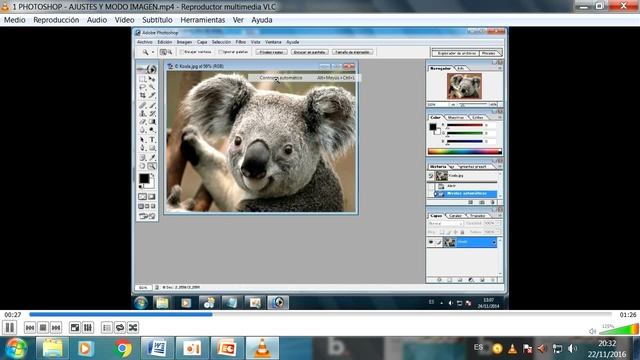Viewport: 640px width, 360px height.
Task: Toggle VLC playlist view icon
Action: point(107,328)
